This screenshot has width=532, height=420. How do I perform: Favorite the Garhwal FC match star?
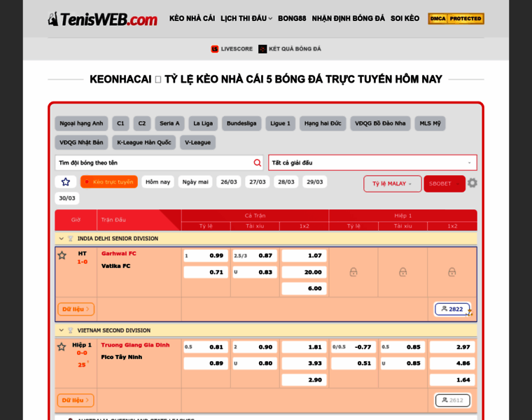[x=62, y=255]
